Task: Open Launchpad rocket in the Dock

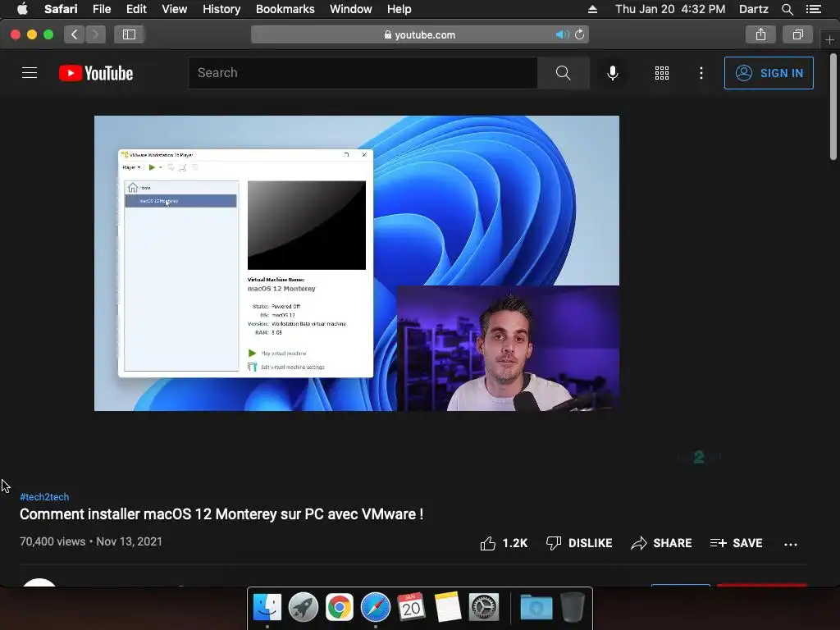Action: [x=304, y=607]
